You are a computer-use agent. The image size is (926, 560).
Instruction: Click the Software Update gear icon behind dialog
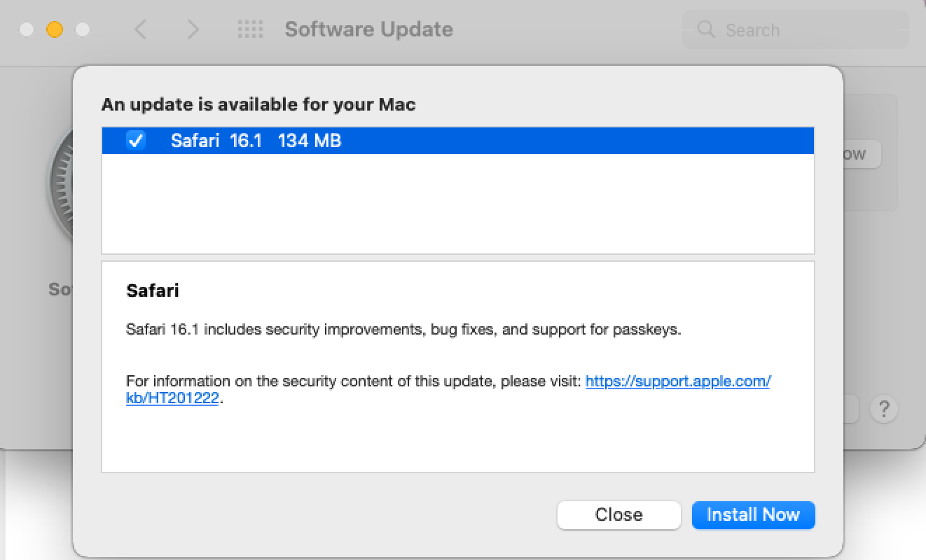click(x=60, y=182)
